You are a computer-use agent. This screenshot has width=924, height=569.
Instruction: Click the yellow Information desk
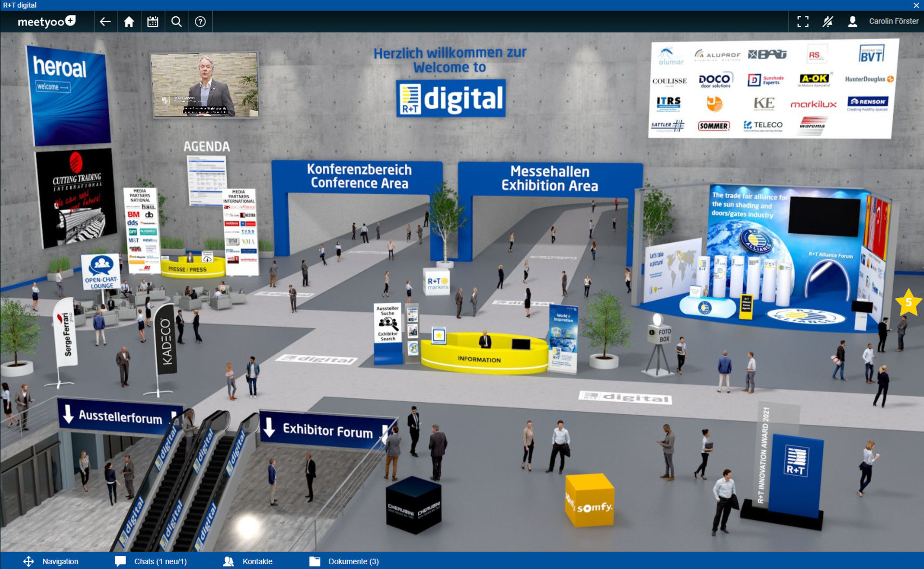coord(478,358)
